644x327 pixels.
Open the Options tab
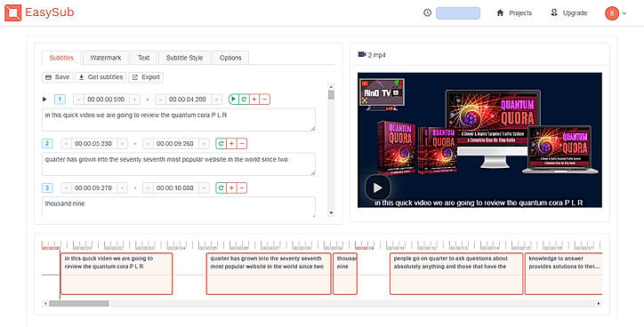pyautogui.click(x=230, y=58)
